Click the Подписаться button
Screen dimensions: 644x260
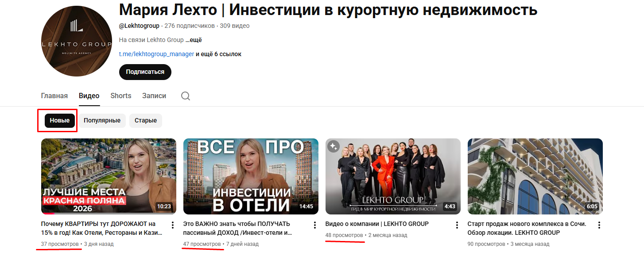click(x=145, y=72)
